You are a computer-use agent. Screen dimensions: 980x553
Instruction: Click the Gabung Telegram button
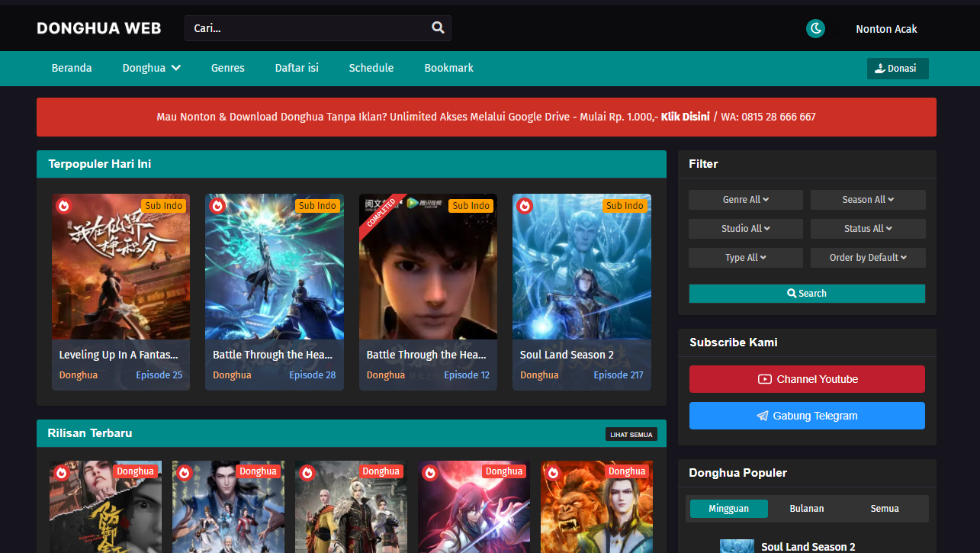coord(807,416)
